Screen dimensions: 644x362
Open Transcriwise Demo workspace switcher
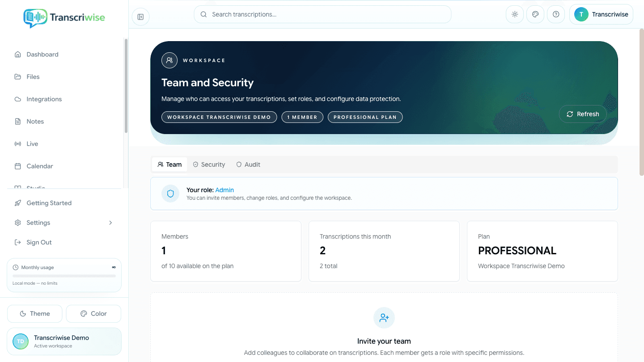click(x=64, y=341)
